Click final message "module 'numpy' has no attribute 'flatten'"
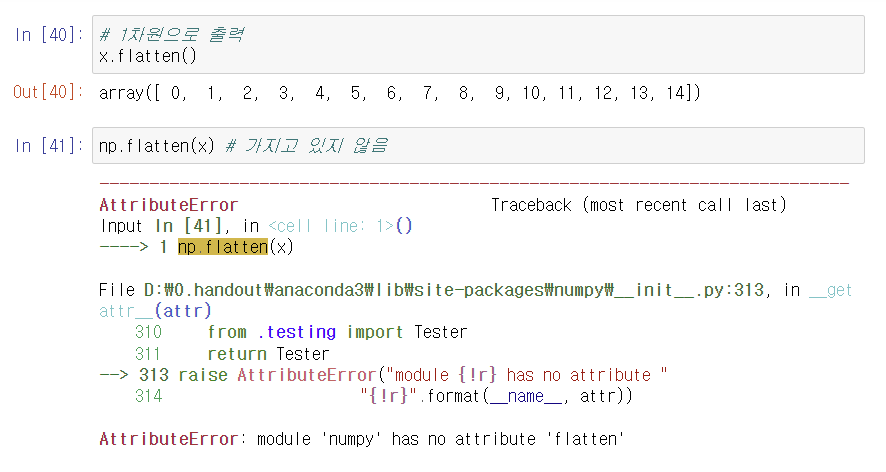The width and height of the screenshot is (886, 472). point(440,439)
